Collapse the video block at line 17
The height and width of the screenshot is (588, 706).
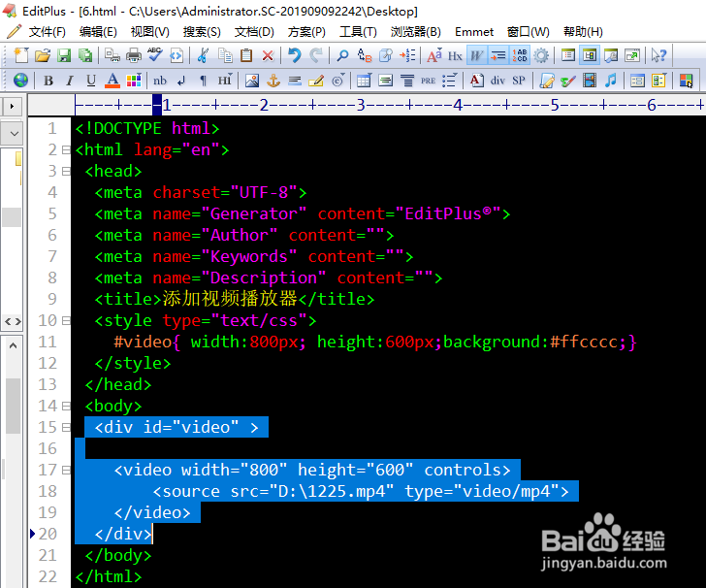point(66,470)
